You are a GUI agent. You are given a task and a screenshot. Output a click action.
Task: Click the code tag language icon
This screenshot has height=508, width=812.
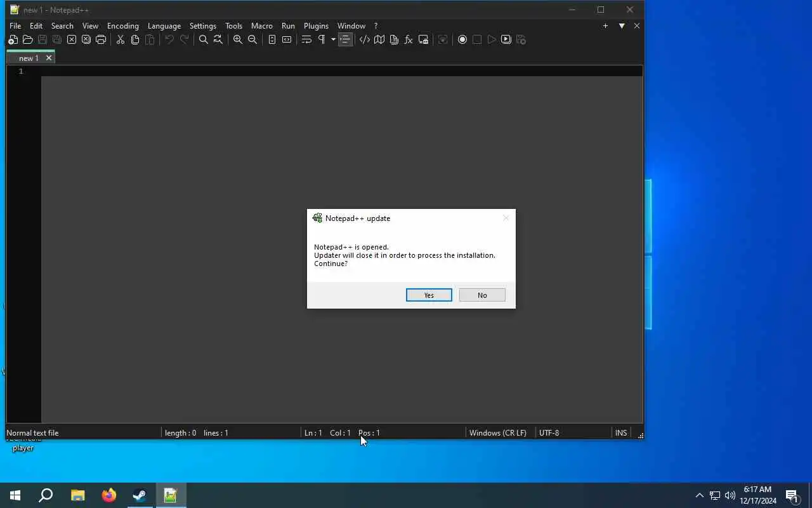pos(365,39)
